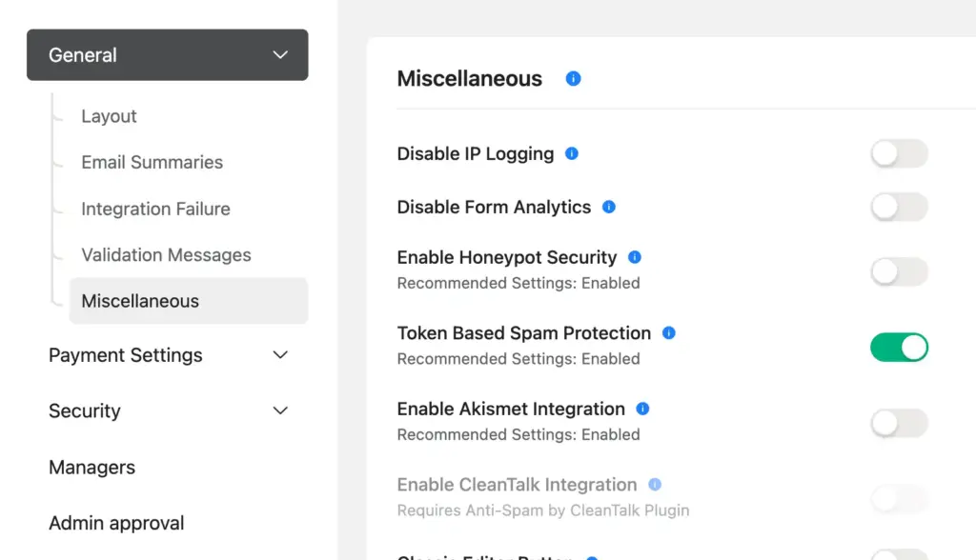Image resolution: width=976 pixels, height=560 pixels.
Task: Go to Integration Failure settings
Action: (155, 209)
